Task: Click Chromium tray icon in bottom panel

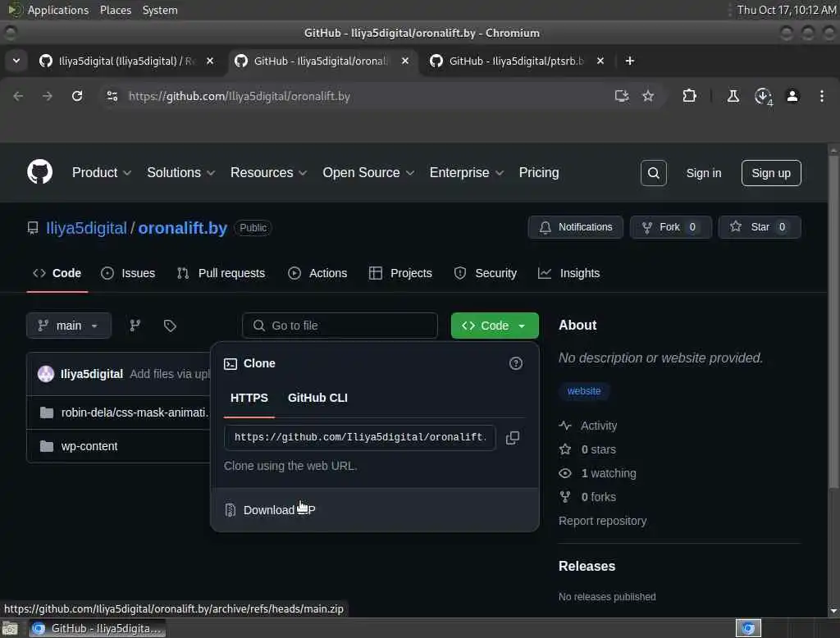Action: pyautogui.click(x=748, y=628)
